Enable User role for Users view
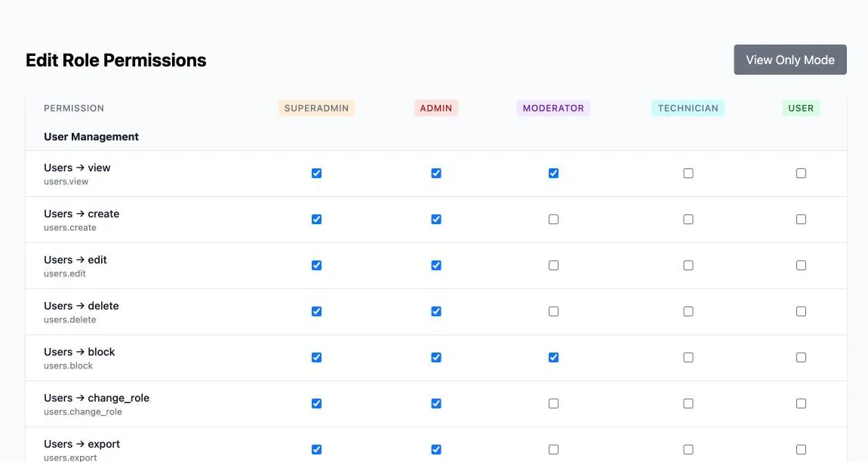The width and height of the screenshot is (868, 462). pos(801,174)
